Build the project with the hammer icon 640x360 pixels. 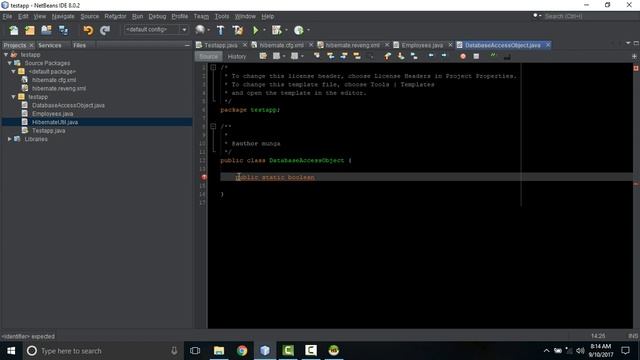point(220,30)
